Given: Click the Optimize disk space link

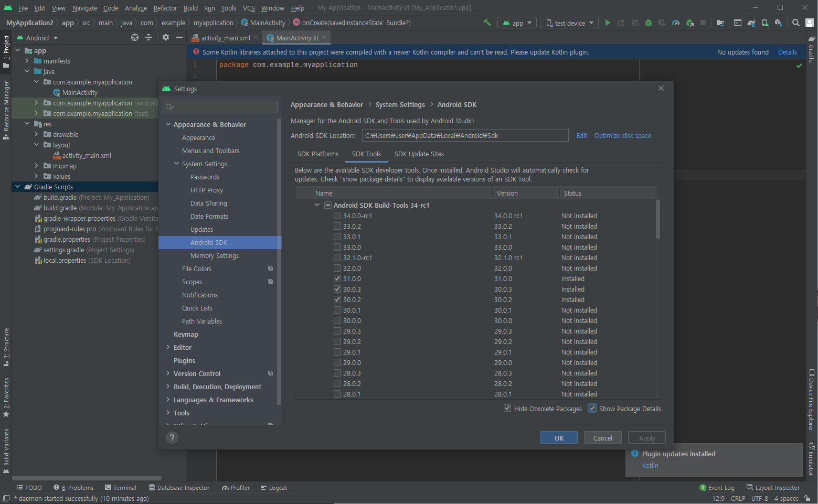Looking at the screenshot, I should pyautogui.click(x=623, y=135).
